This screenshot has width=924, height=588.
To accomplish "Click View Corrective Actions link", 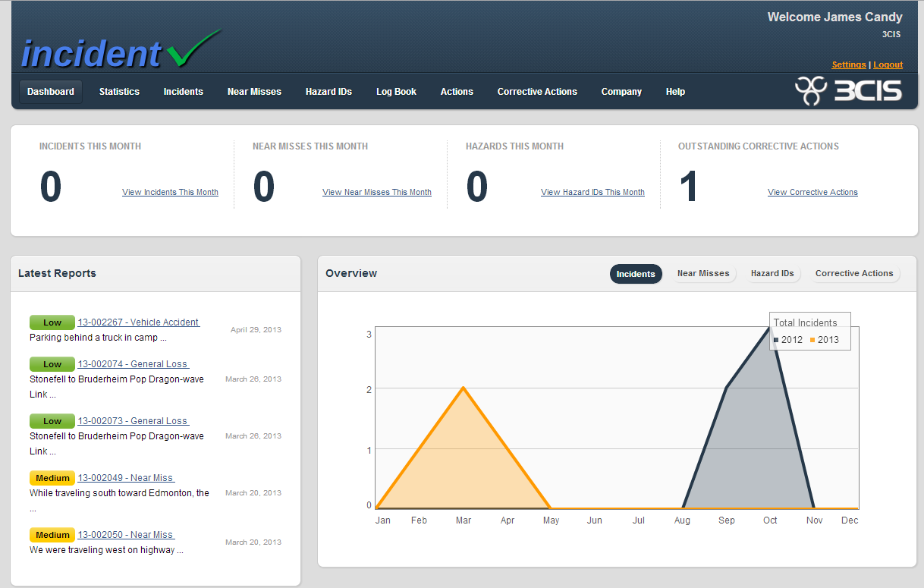I will pos(812,193).
